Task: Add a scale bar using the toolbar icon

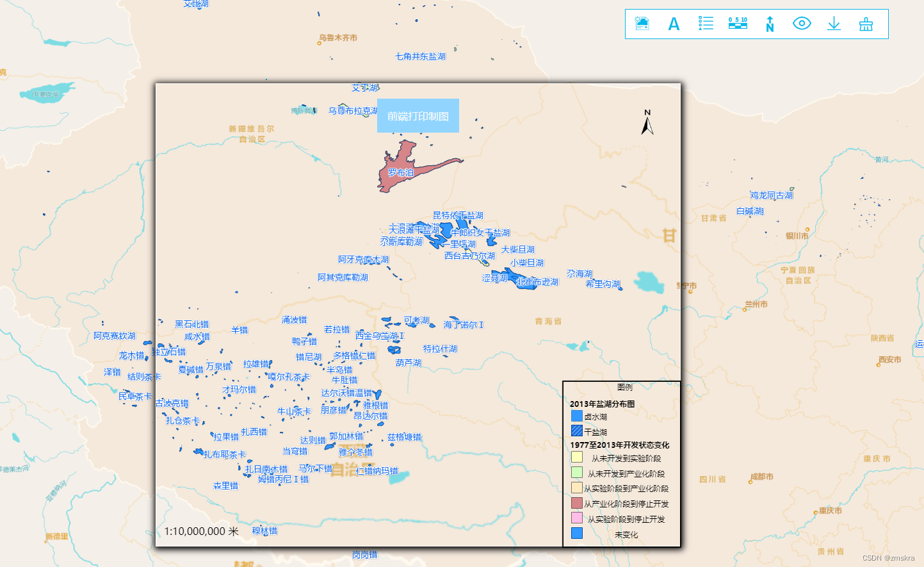Action: [737, 24]
